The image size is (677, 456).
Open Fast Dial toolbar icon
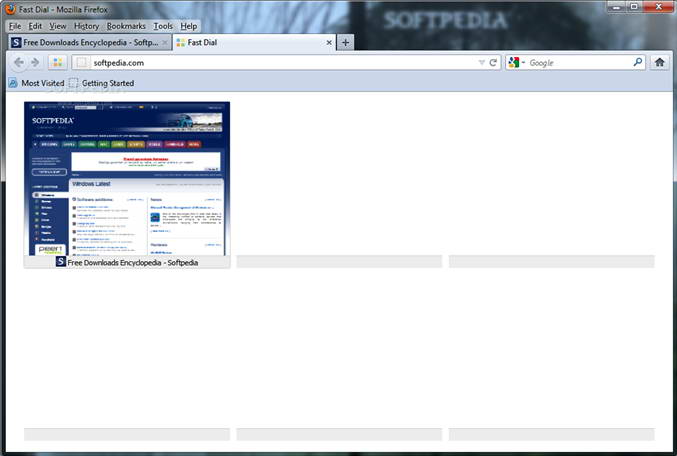[57, 63]
